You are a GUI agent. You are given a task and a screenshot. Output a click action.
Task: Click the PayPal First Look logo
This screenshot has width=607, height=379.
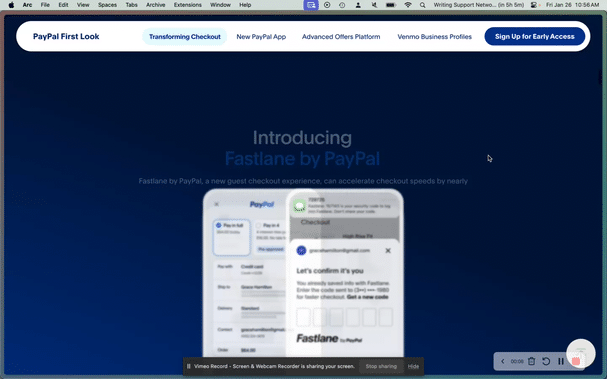coord(66,36)
